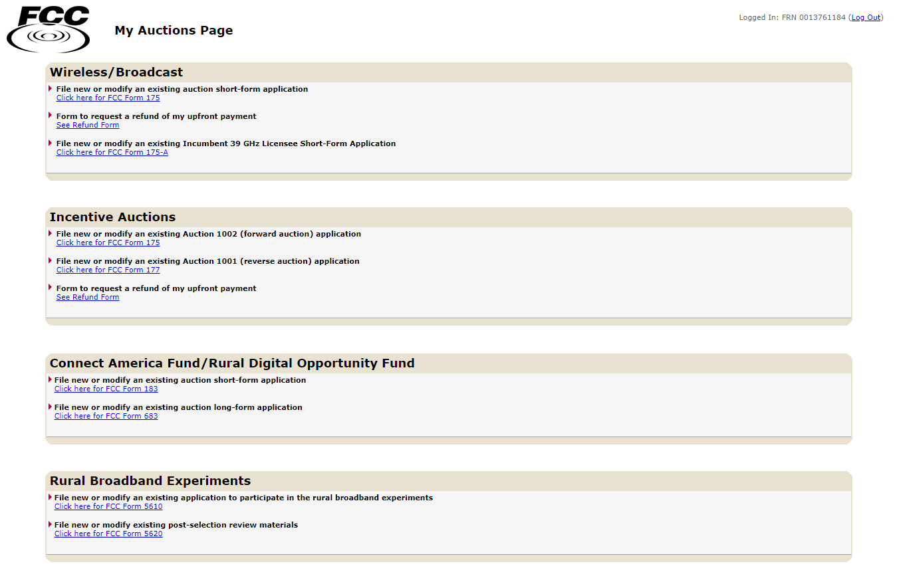Open the FCC Form 183 link
This screenshot has height=588, width=897.
(106, 389)
